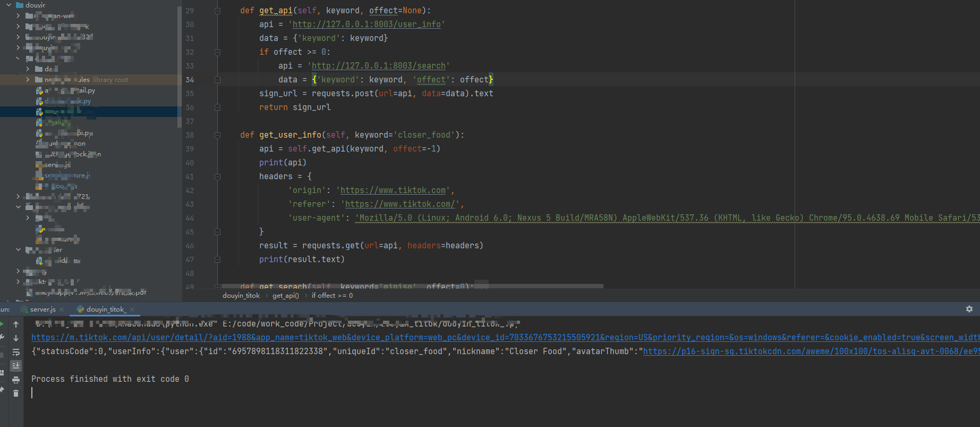Click 'Process finished with exit code 0' text
The width and height of the screenshot is (980, 427).
(110, 379)
